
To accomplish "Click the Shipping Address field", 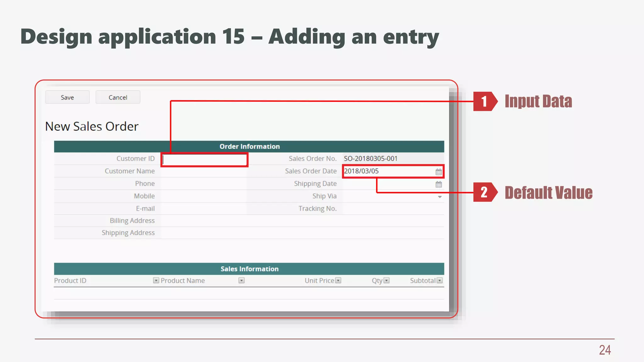I will pyautogui.click(x=303, y=233).
